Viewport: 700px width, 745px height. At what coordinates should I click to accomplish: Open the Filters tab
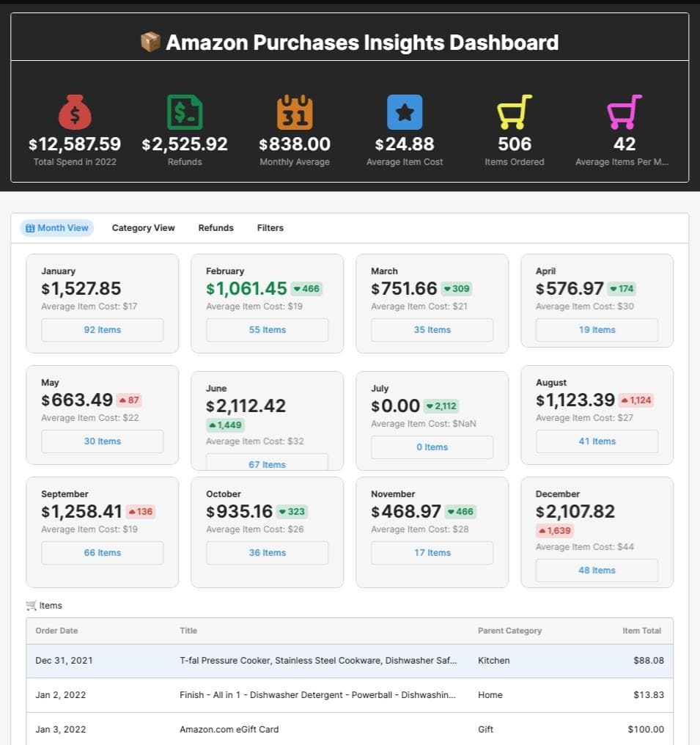(270, 227)
